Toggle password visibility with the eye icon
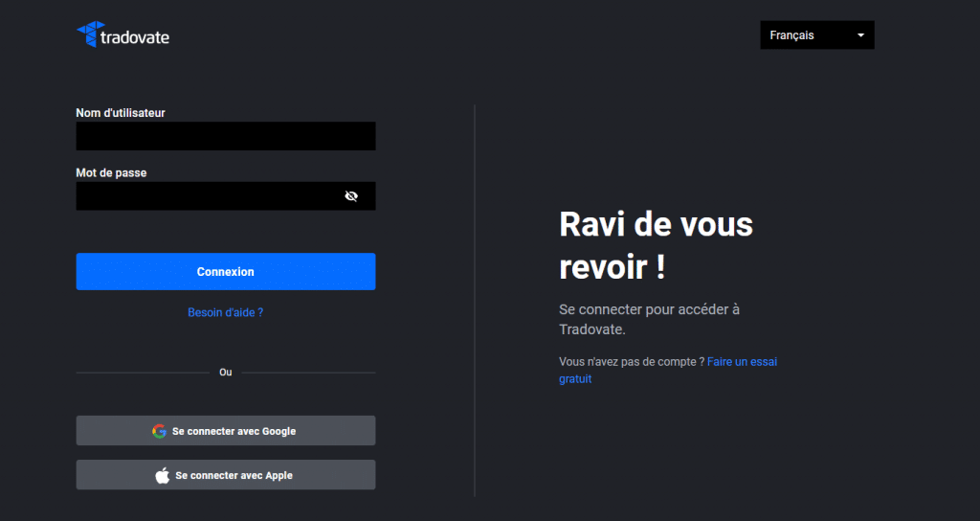Screen dimensions: 980x521 351,196
